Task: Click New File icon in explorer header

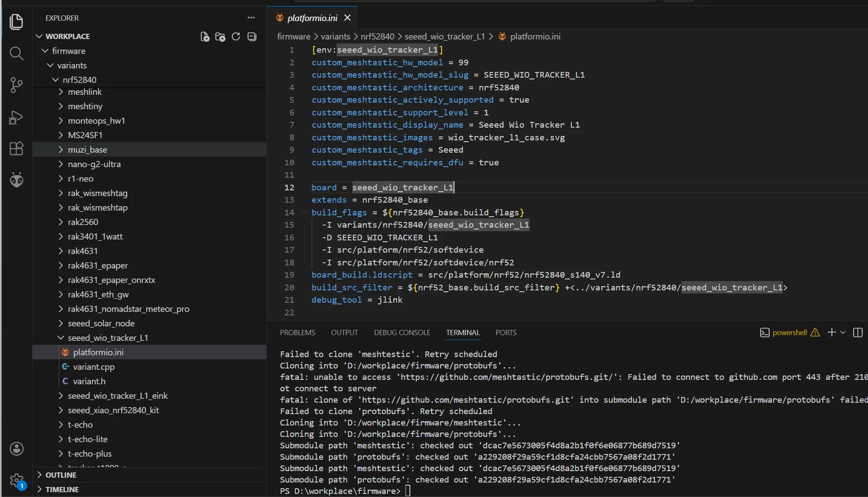Action: 205,36
